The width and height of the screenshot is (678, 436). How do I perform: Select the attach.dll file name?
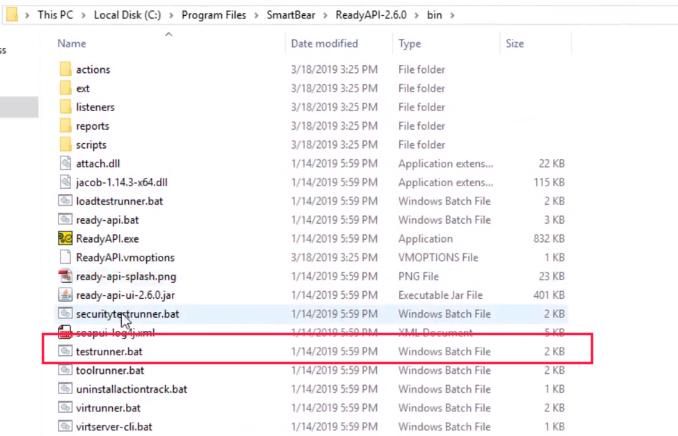(x=98, y=164)
